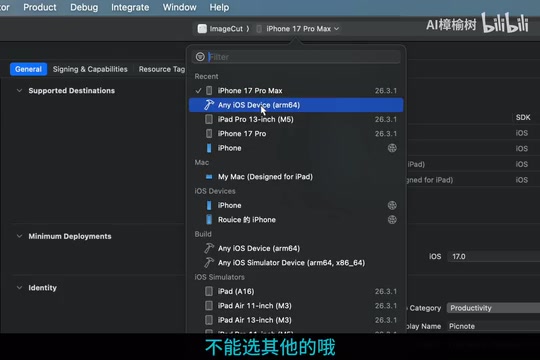Click the globe icon beside Recent iPhone

[x=392, y=148]
